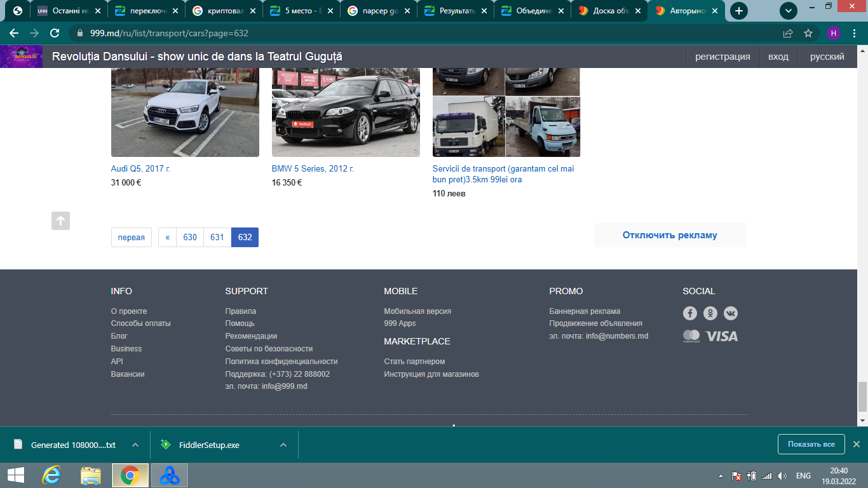Screen dimensions: 868x488
Task: Expand options for FiddlerSetup.exe download
Action: click(x=283, y=445)
